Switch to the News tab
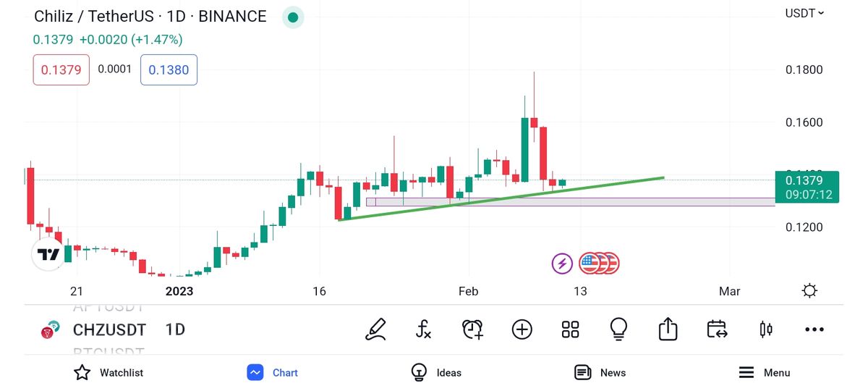The height and width of the screenshot is (391, 868). tap(600, 373)
